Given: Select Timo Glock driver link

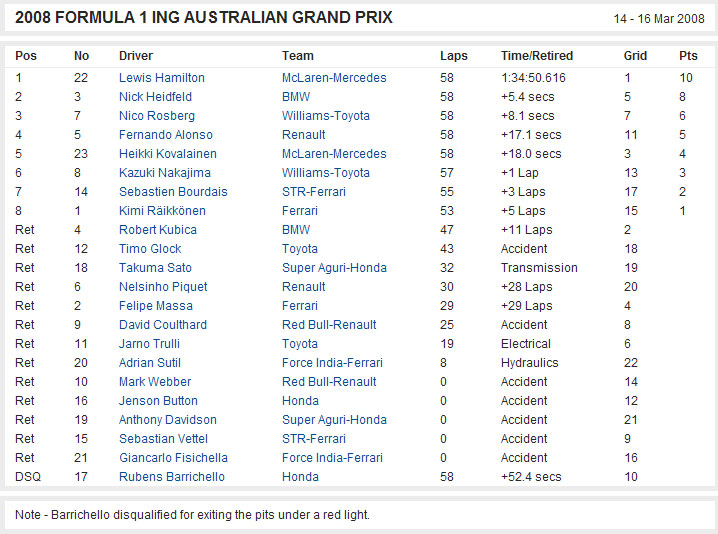Looking at the screenshot, I should (x=150, y=249).
